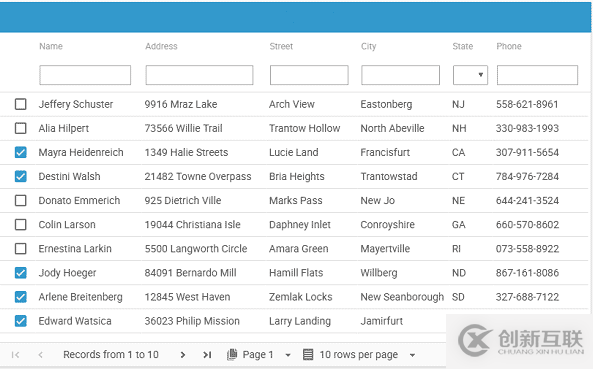Expand the 10 rows per page dropdown

(x=413, y=355)
